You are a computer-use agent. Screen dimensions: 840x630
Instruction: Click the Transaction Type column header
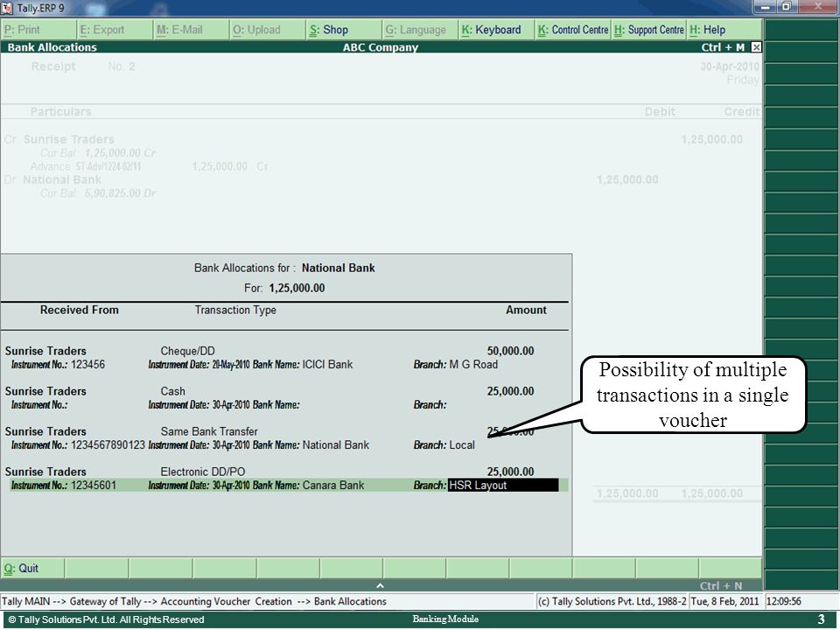click(x=235, y=310)
